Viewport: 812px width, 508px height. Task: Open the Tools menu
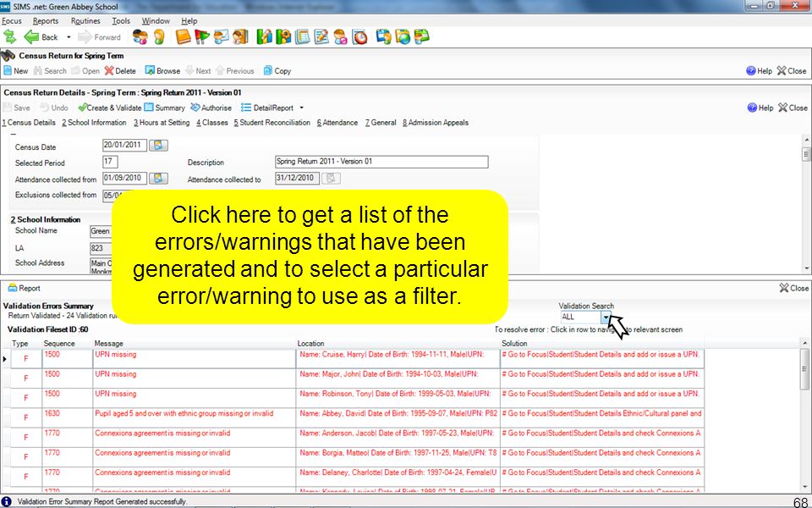coord(121,20)
